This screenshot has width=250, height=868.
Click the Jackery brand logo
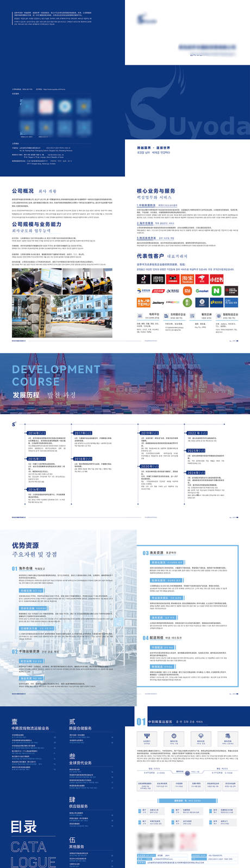158,303
